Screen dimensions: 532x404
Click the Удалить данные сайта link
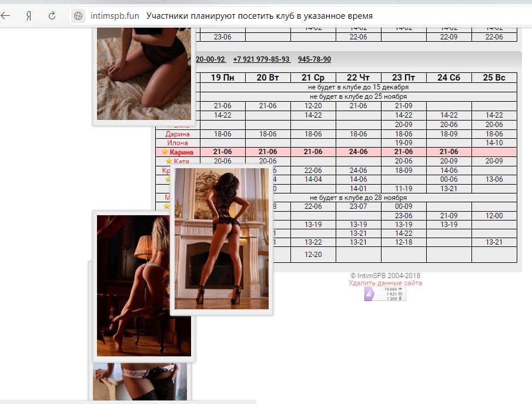click(x=385, y=283)
